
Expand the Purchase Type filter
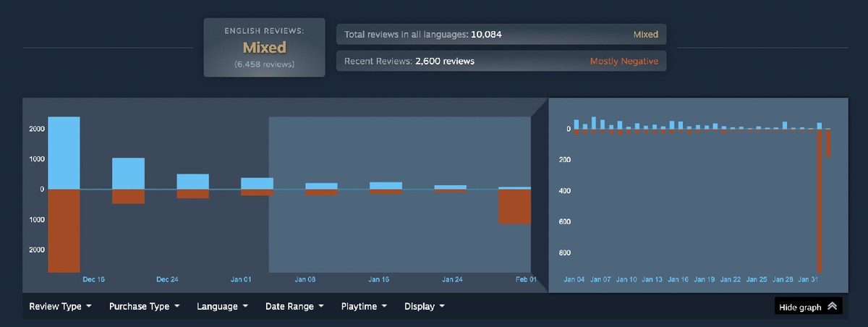click(144, 307)
